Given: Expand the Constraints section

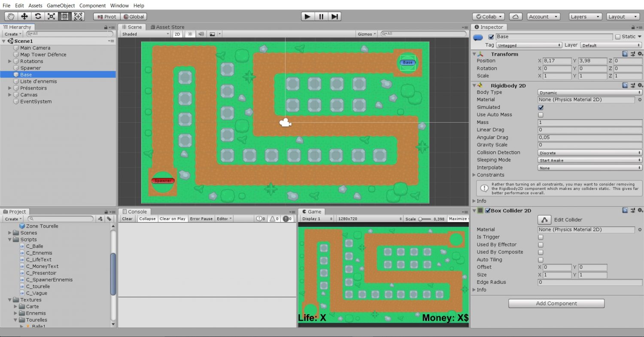Looking at the screenshot, I should pyautogui.click(x=474, y=175).
